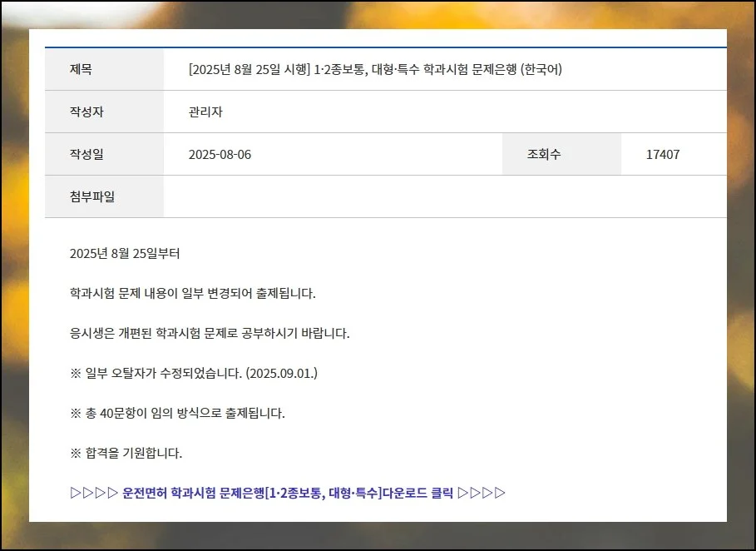This screenshot has height=551, width=756.
Task: Click the note about 총 40문항 임의 방식
Action: pos(177,413)
